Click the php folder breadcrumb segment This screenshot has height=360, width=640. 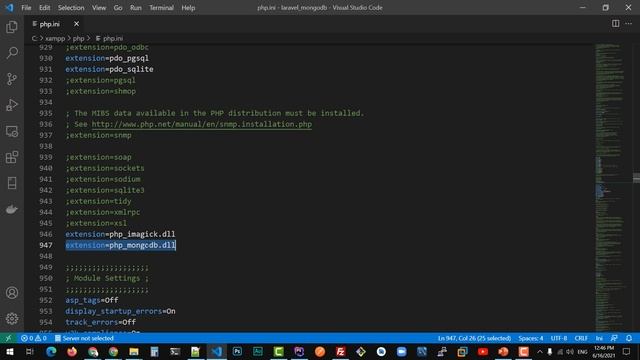(78, 38)
